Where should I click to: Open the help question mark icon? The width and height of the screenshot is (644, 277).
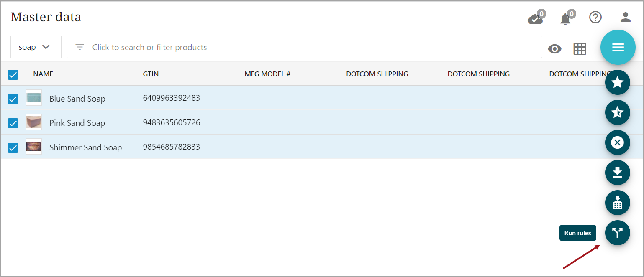click(595, 17)
